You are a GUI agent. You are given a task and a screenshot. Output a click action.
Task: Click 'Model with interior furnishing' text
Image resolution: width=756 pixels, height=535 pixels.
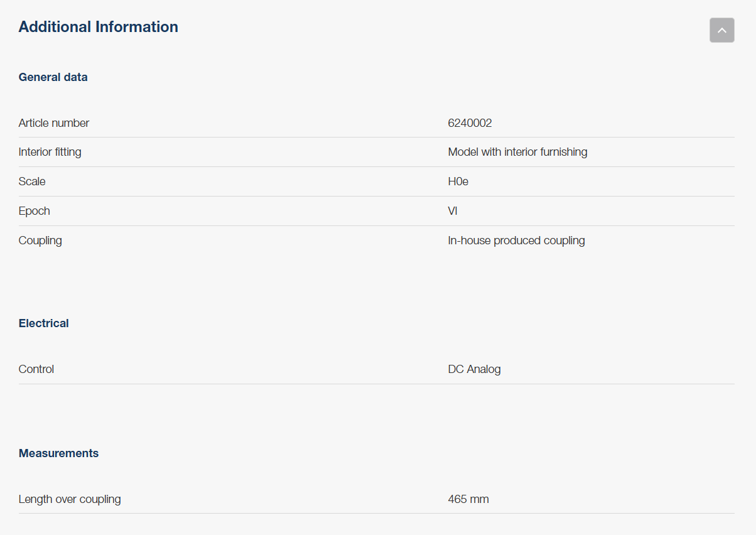click(517, 152)
